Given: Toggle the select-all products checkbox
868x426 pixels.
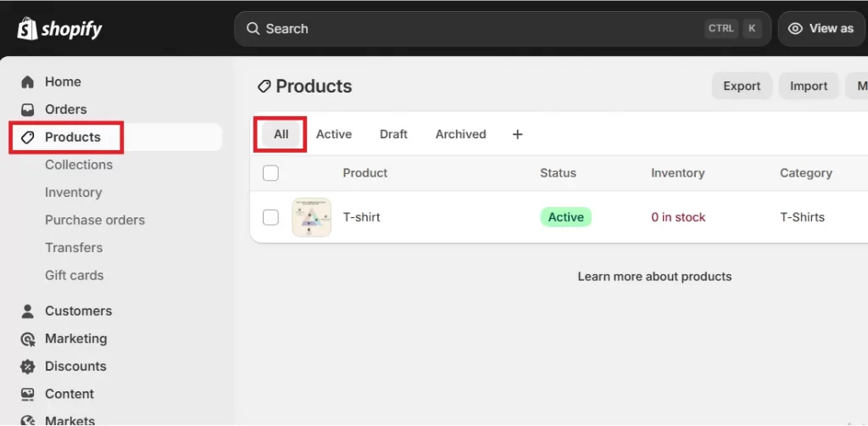Looking at the screenshot, I should pos(270,173).
